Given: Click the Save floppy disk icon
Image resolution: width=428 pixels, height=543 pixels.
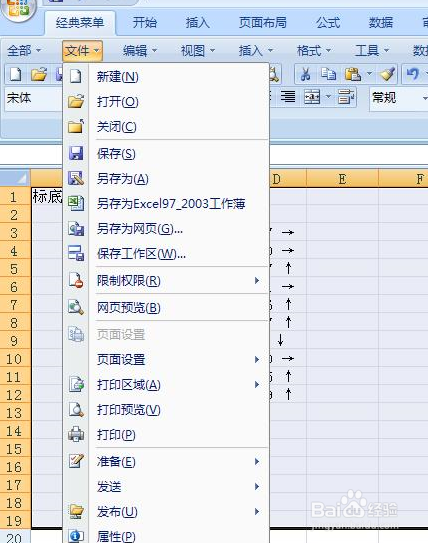Looking at the screenshot, I should 76,153.
